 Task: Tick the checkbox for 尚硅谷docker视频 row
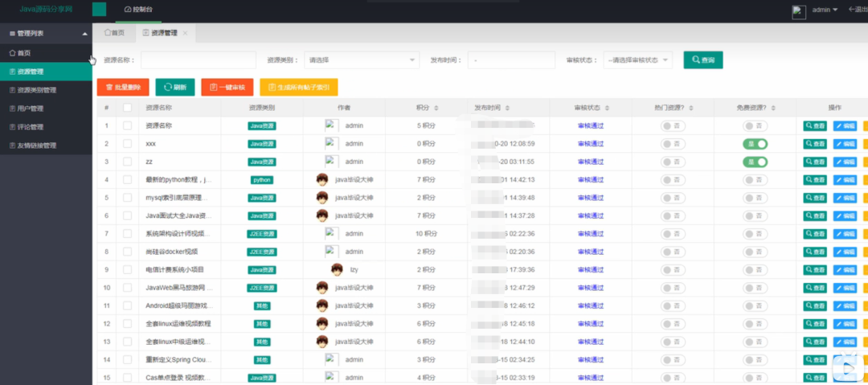pyautogui.click(x=127, y=252)
